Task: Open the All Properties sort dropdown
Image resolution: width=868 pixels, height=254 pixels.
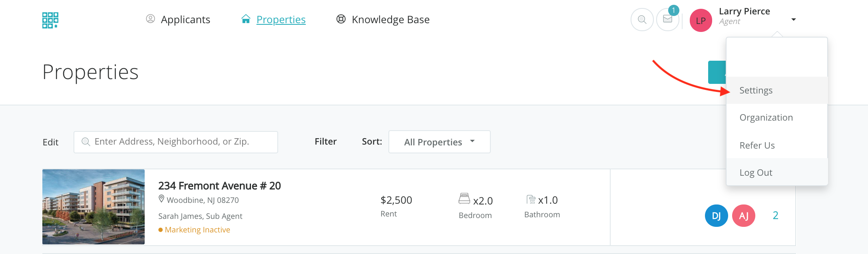Action: pos(439,142)
